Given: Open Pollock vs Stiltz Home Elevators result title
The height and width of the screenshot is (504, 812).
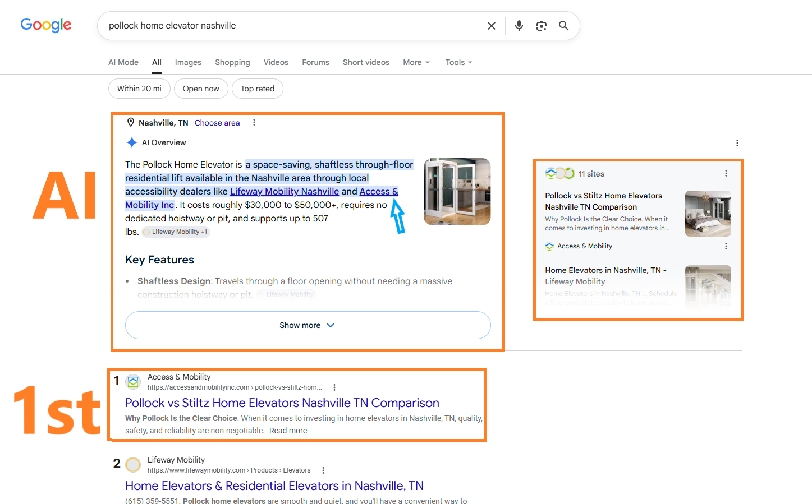Looking at the screenshot, I should tap(282, 403).
